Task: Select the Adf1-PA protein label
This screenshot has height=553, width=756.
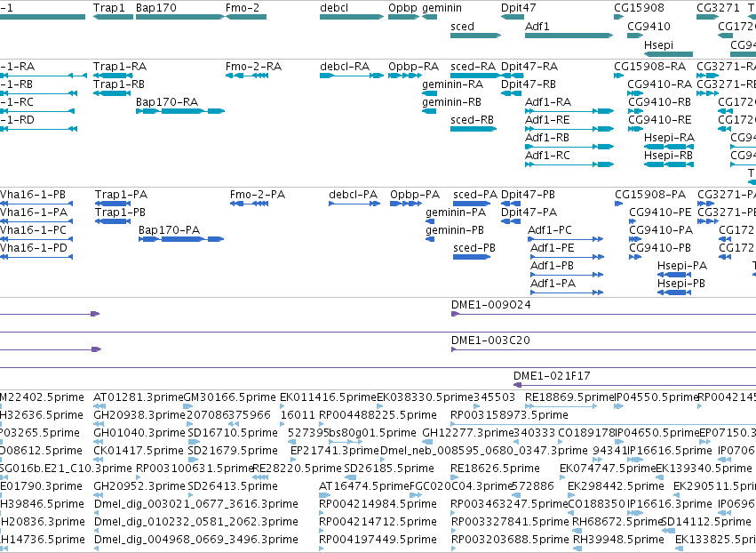Action: [553, 284]
